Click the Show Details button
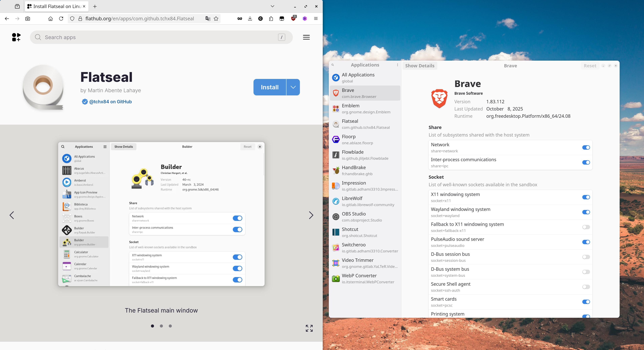Image resolution: width=644 pixels, height=350 pixels. click(x=420, y=66)
